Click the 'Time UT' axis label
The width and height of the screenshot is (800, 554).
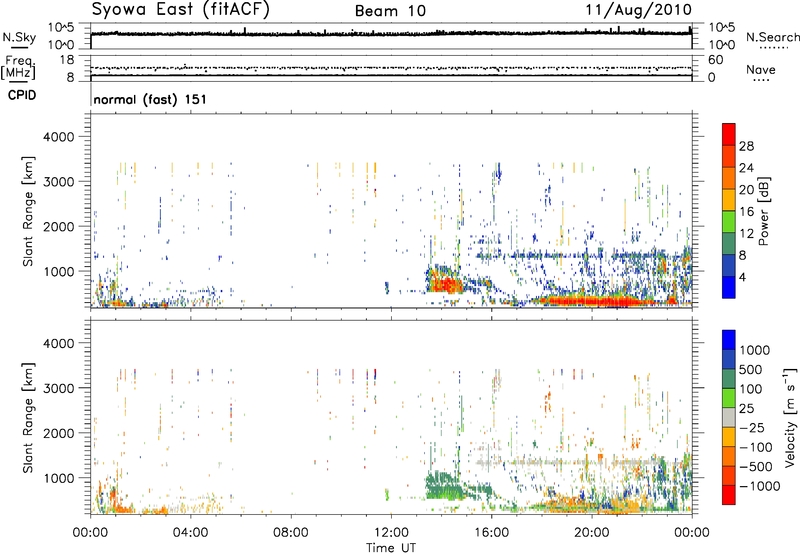[x=391, y=548]
